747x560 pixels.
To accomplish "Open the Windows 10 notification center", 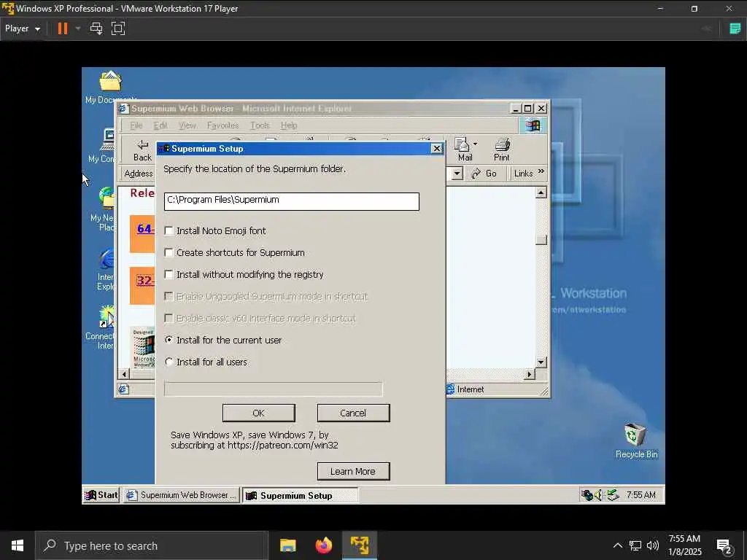I will [724, 546].
